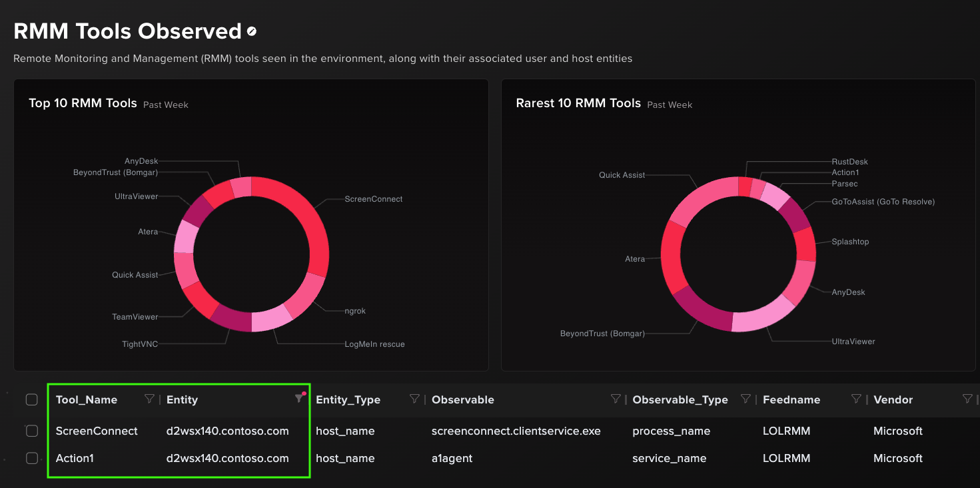The height and width of the screenshot is (488, 980).
Task: Click the a1agent observable cell
Action: tap(452, 458)
